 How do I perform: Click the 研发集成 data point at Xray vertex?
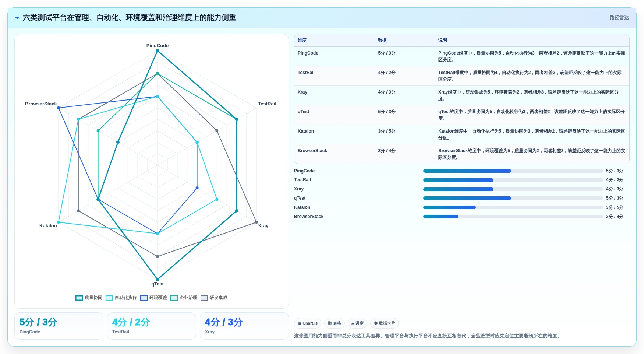tap(256, 222)
